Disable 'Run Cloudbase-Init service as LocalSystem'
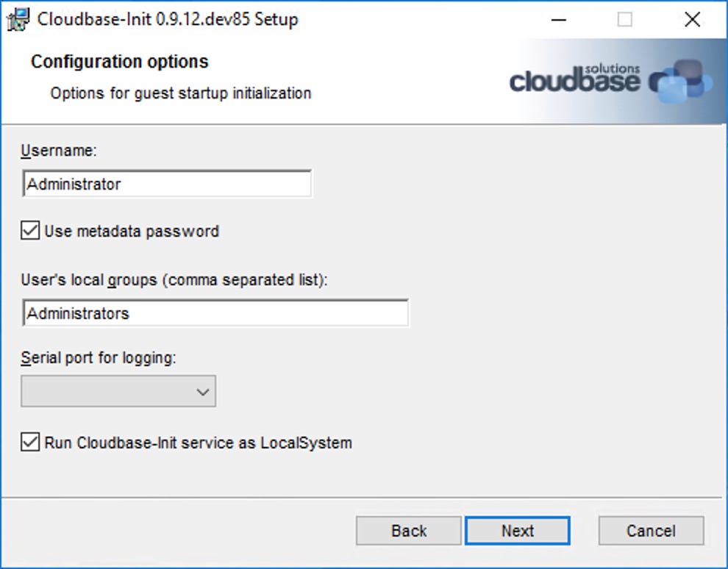Viewport: 728px width, 569px height. point(29,443)
